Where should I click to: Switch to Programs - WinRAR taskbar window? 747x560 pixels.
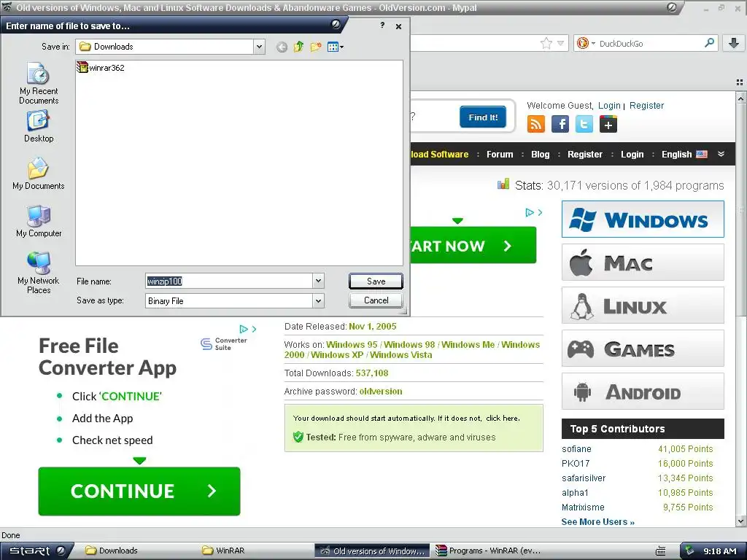coord(488,551)
